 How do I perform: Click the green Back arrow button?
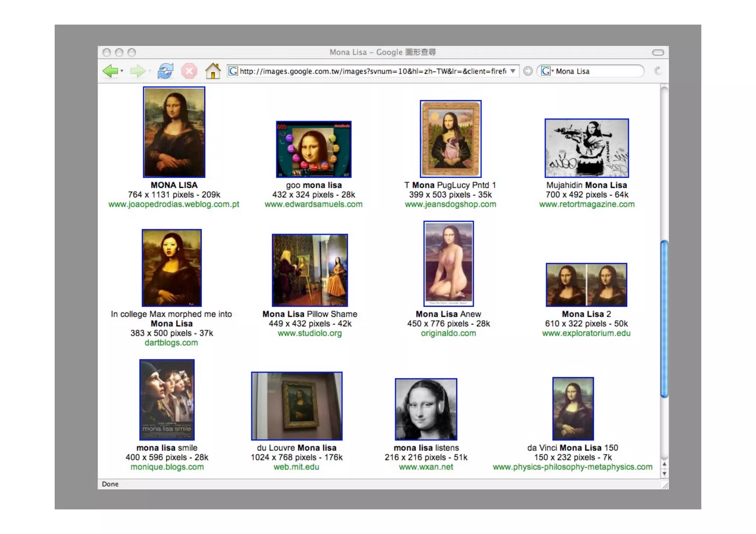click(x=110, y=71)
